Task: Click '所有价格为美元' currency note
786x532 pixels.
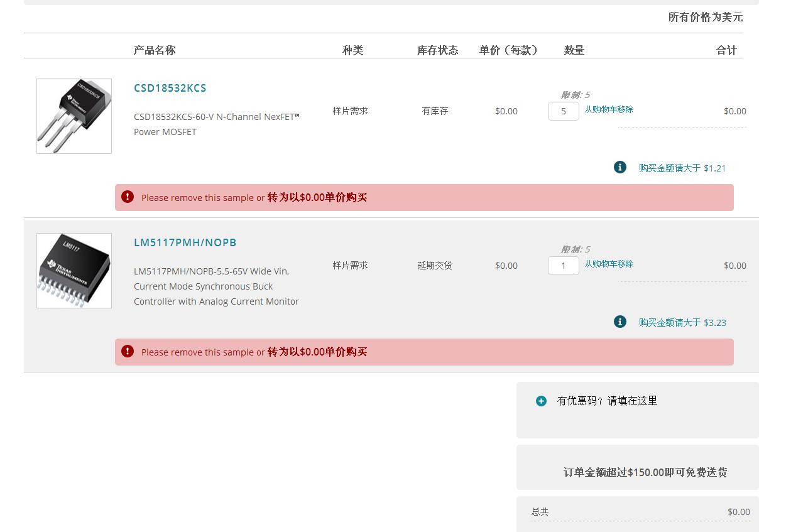Action: pos(705,17)
